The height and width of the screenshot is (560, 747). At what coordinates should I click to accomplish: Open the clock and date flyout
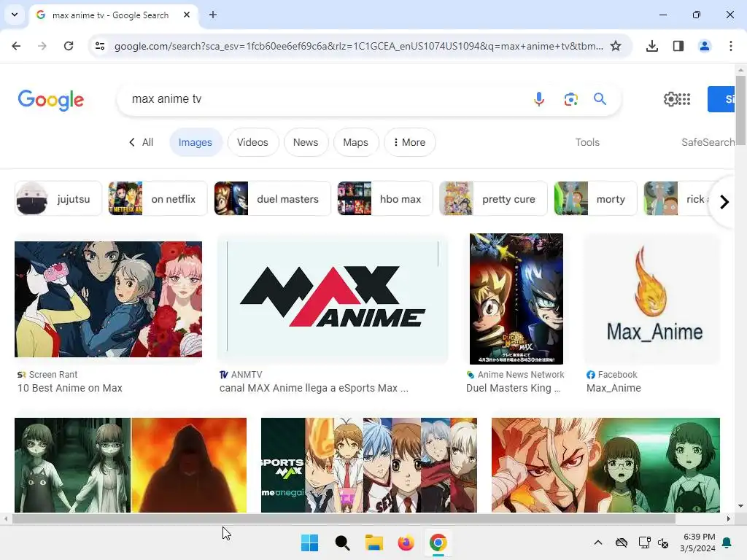pos(698,542)
